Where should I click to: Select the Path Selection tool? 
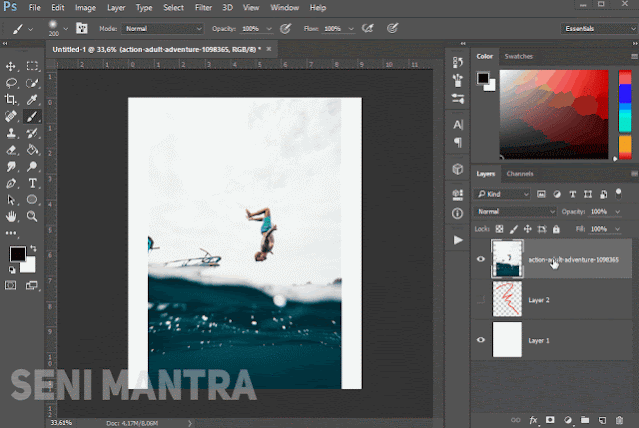tap(11, 200)
